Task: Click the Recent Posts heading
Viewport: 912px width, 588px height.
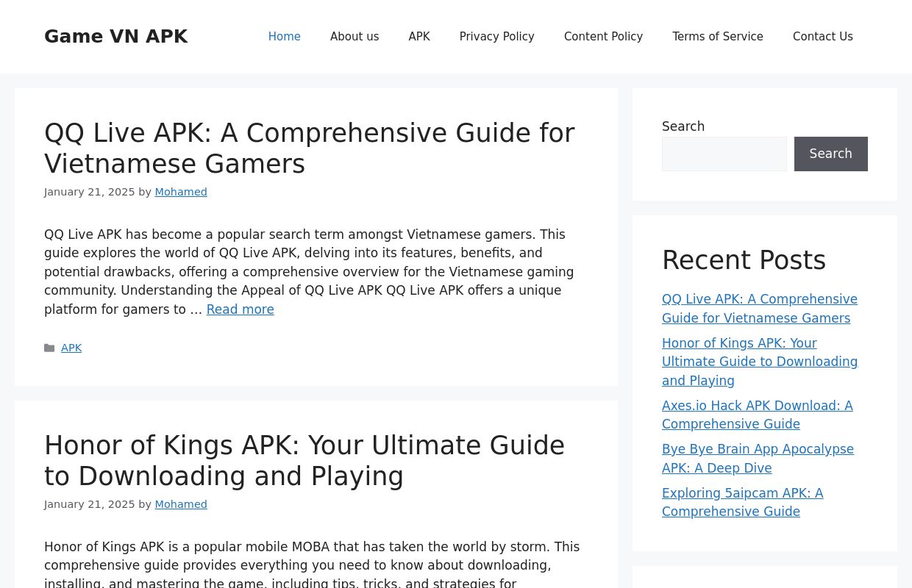Action: (744, 260)
